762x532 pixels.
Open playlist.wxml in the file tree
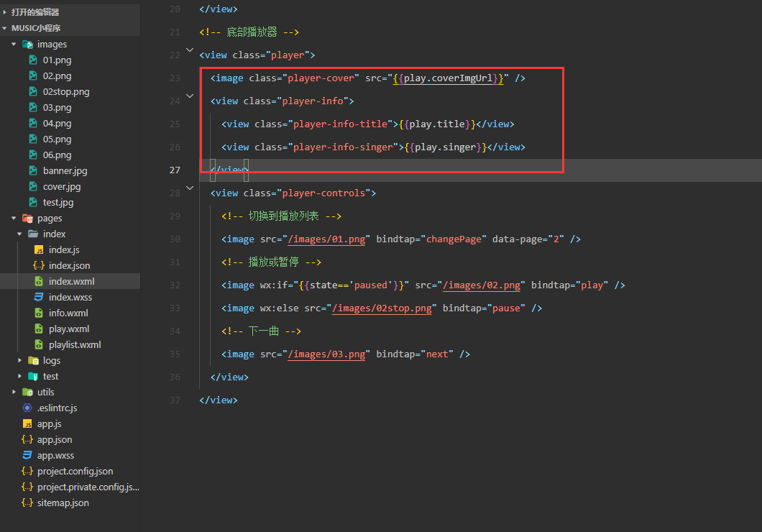[75, 345]
